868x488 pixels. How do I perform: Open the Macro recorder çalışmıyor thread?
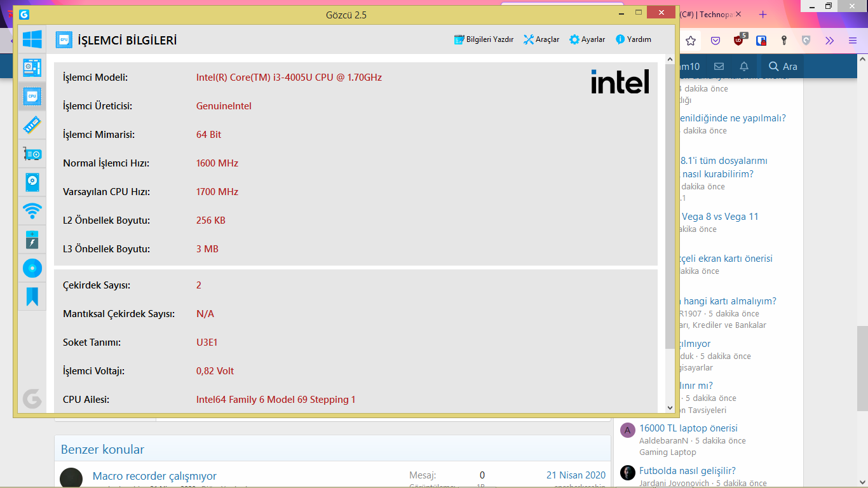(x=154, y=476)
